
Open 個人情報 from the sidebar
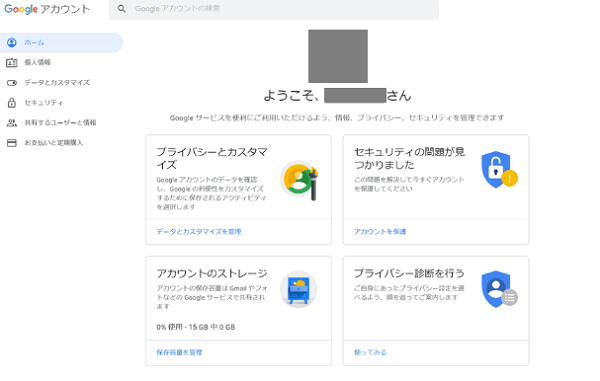[x=38, y=62]
